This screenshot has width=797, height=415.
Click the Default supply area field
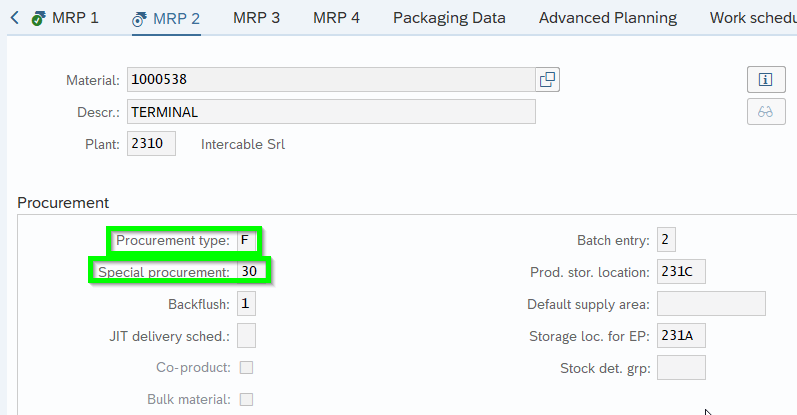[711, 304]
